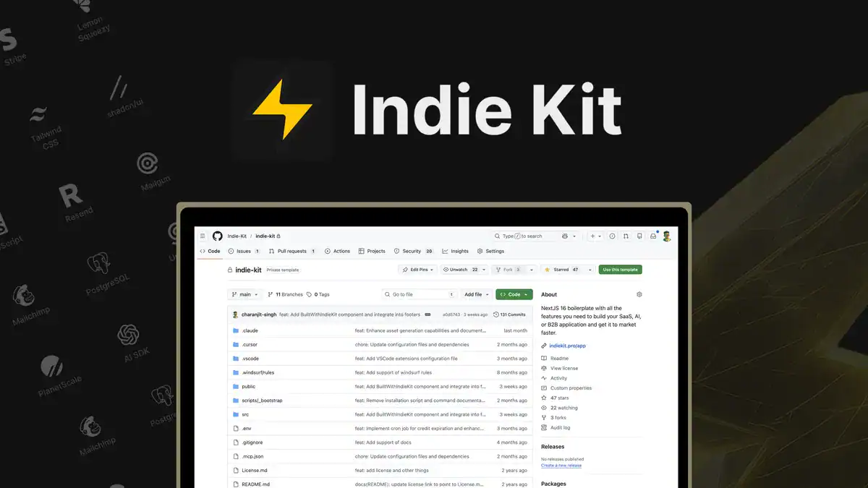This screenshot has height=488, width=868.
Task: Click commit hash a0d6743
Action: tap(450, 314)
